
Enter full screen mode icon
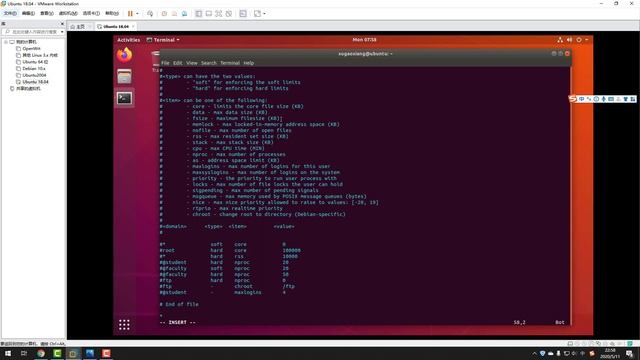click(219, 13)
